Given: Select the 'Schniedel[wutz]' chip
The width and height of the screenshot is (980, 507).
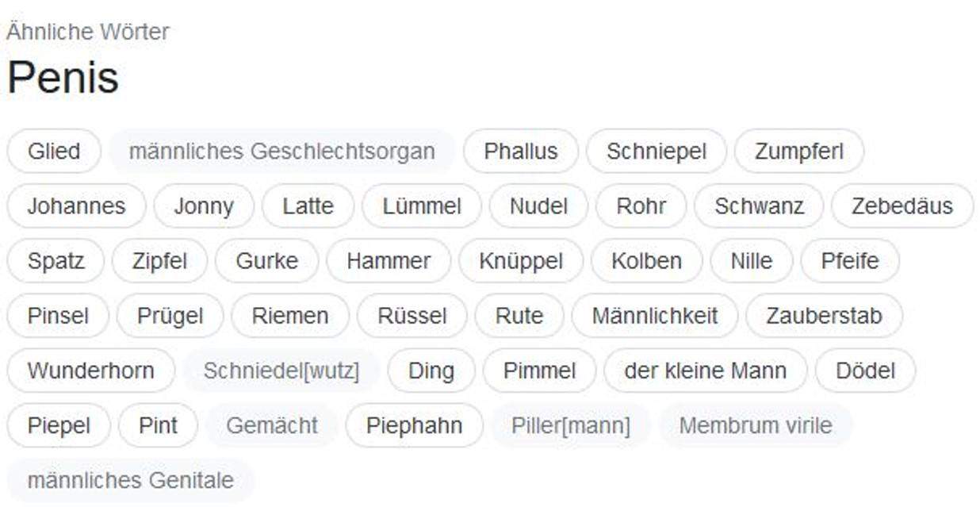Looking at the screenshot, I should click(x=280, y=370).
